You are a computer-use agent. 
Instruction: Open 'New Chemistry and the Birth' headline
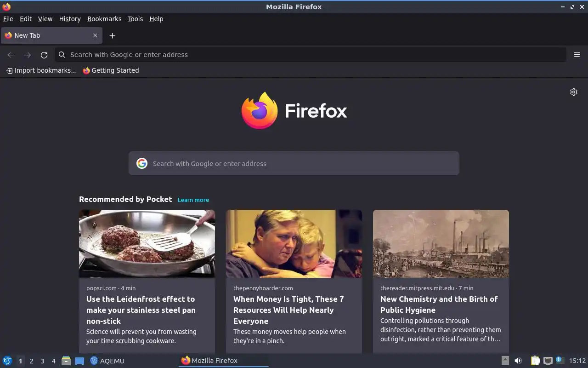coord(439,305)
